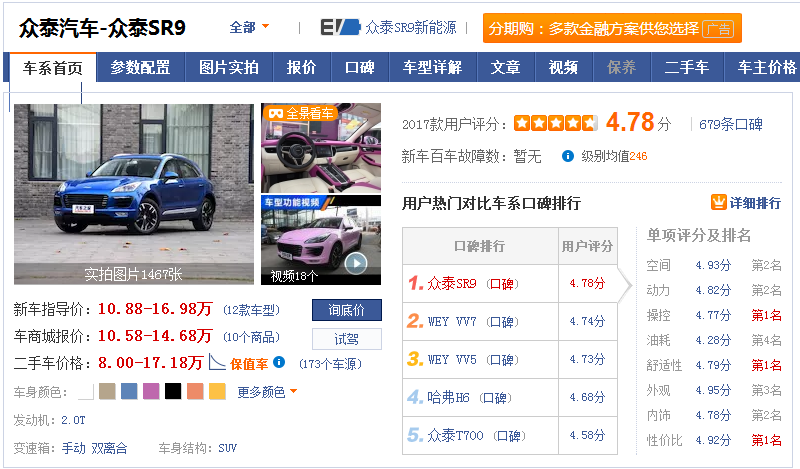This screenshot has height=469, width=800.
Task: Open 173个车源 link
Action: pos(330,364)
